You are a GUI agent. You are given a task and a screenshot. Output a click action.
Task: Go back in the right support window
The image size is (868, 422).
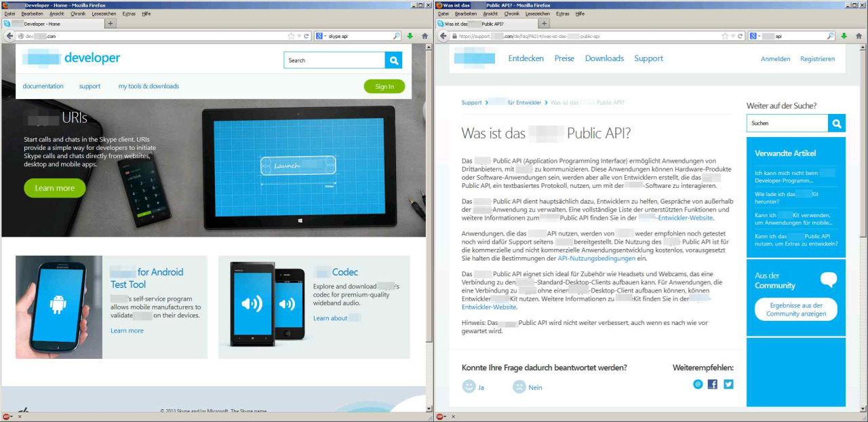[443, 36]
